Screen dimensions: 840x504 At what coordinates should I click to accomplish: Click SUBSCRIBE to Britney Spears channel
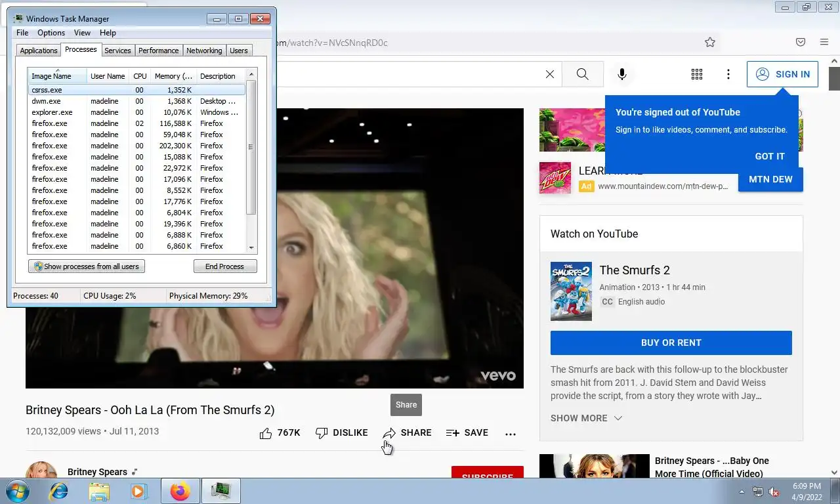(488, 473)
